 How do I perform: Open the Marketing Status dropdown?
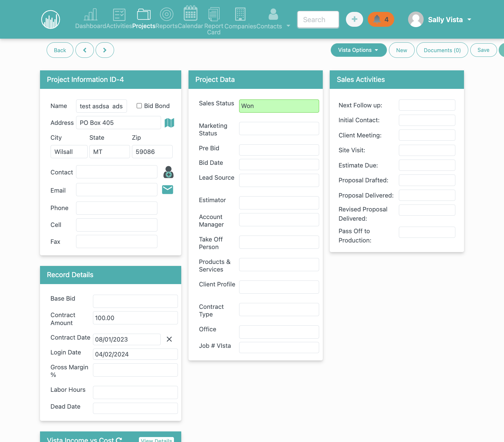279,129
